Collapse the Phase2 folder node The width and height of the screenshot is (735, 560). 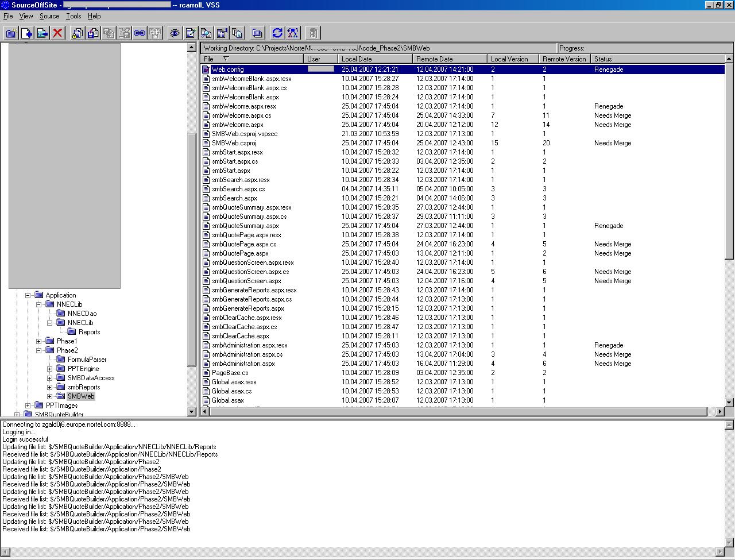click(x=38, y=350)
